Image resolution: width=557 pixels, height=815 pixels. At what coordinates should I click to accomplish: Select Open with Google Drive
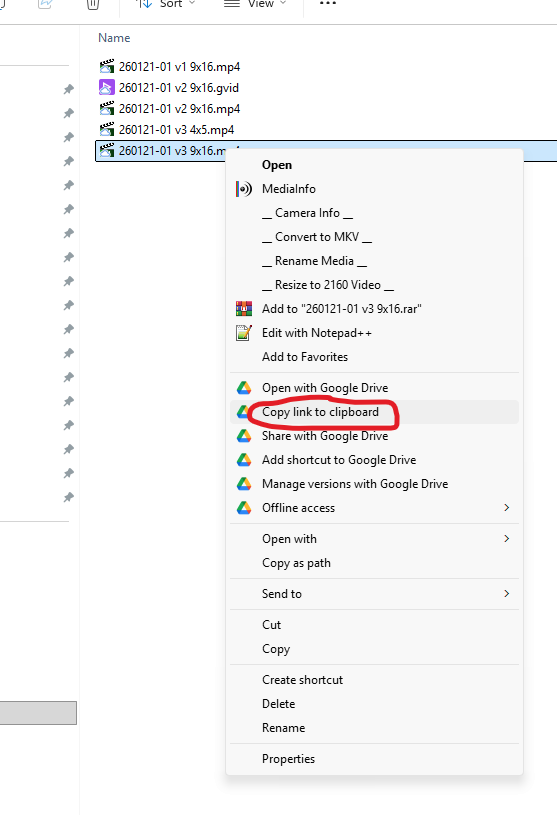[x=374, y=388]
